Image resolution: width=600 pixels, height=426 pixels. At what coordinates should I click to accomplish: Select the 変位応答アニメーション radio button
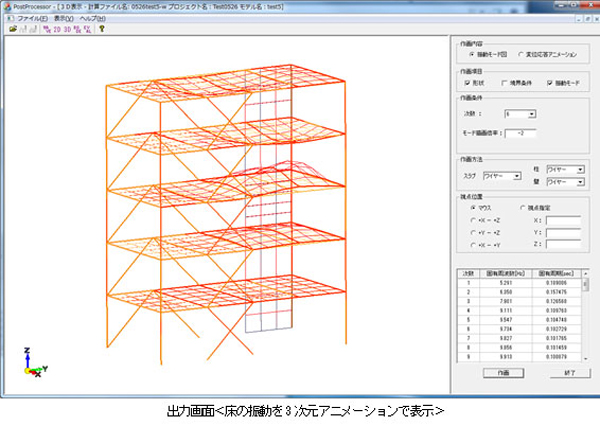tap(521, 55)
